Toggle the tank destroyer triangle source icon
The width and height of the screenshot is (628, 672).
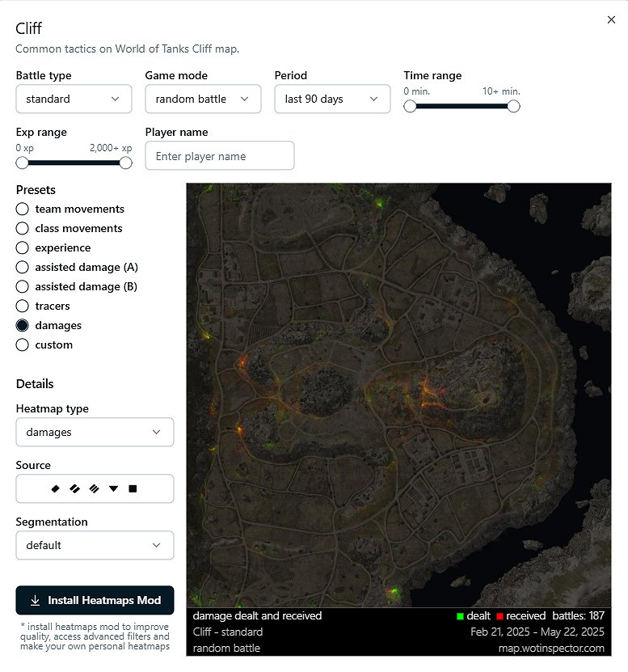(x=113, y=488)
